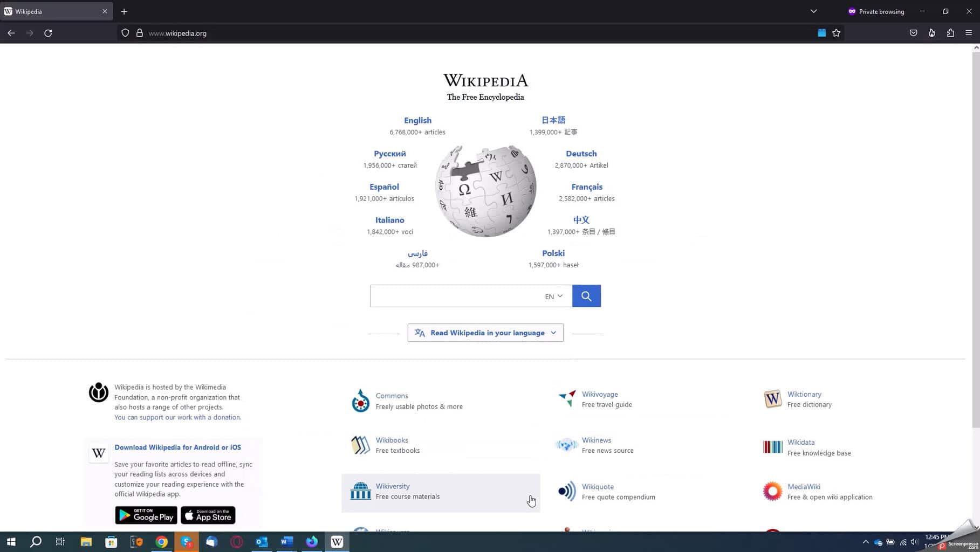Click the taskbar search magnifier

click(36, 542)
